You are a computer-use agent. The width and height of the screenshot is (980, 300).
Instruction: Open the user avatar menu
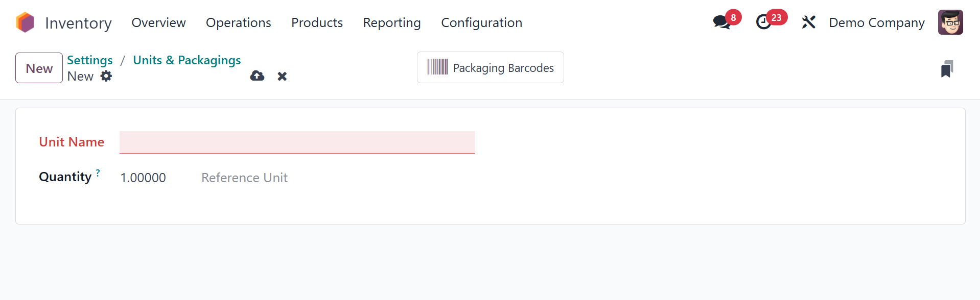[950, 22]
